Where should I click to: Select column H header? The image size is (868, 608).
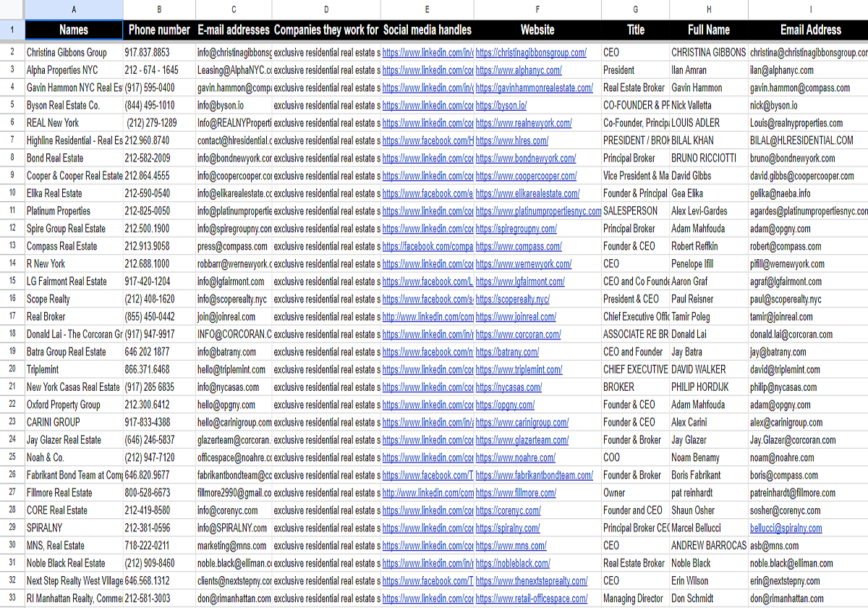click(709, 9)
